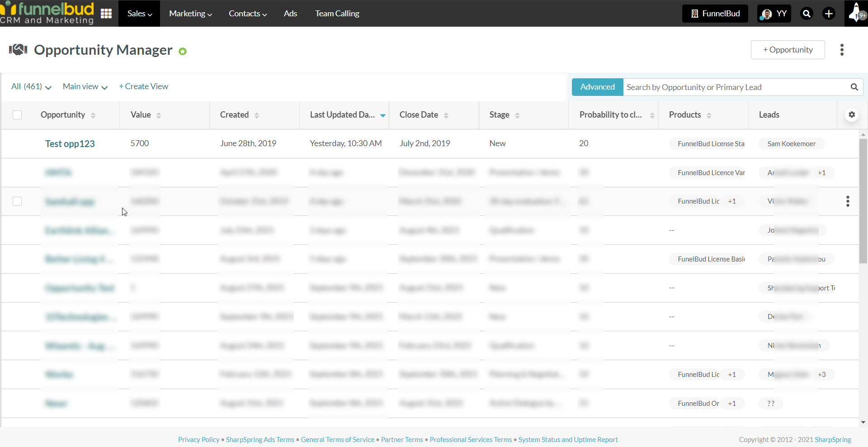Open the page three-dot options menu
Viewport: 868px width, 447px height.
842,50
